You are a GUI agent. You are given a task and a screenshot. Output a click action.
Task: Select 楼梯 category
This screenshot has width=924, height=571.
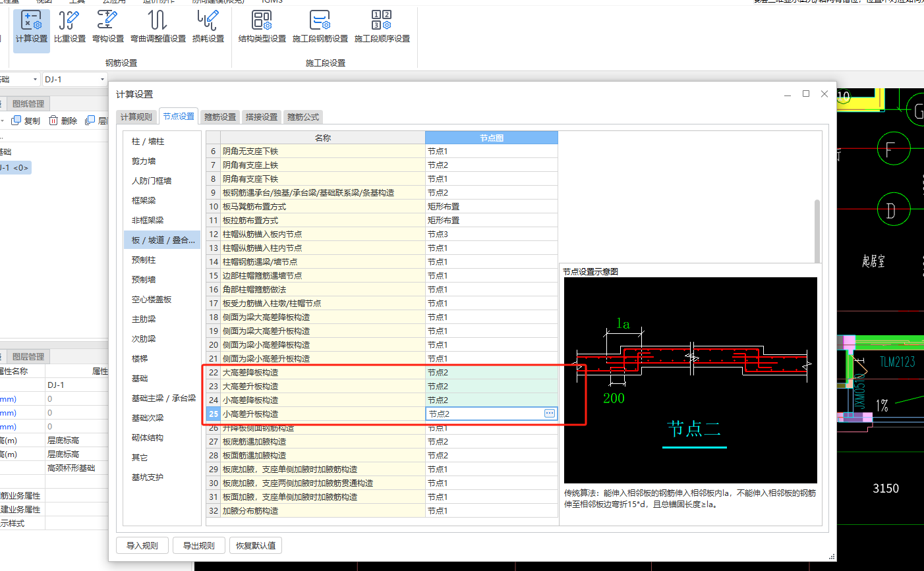(x=161, y=358)
